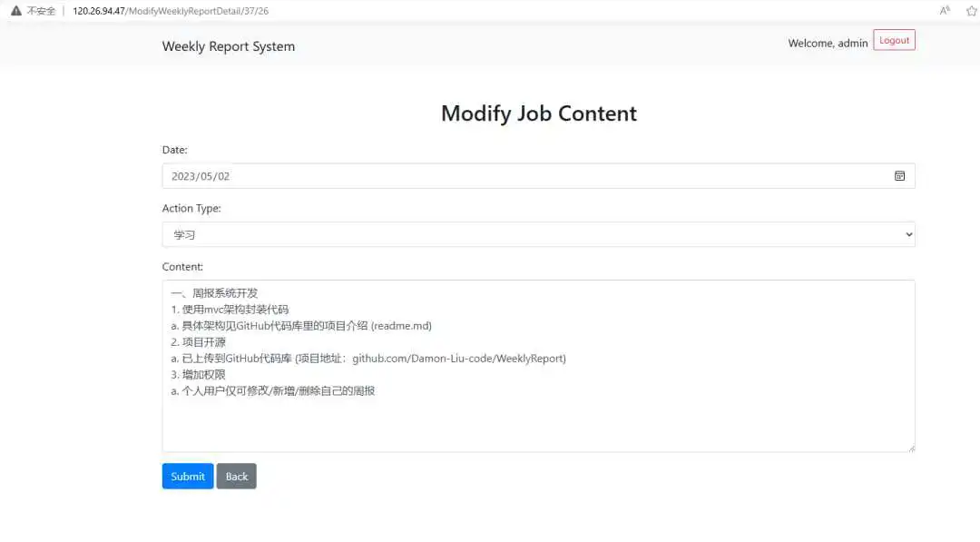Click the textarea resize handle corner
This screenshot has width=980, height=542.
point(910,447)
